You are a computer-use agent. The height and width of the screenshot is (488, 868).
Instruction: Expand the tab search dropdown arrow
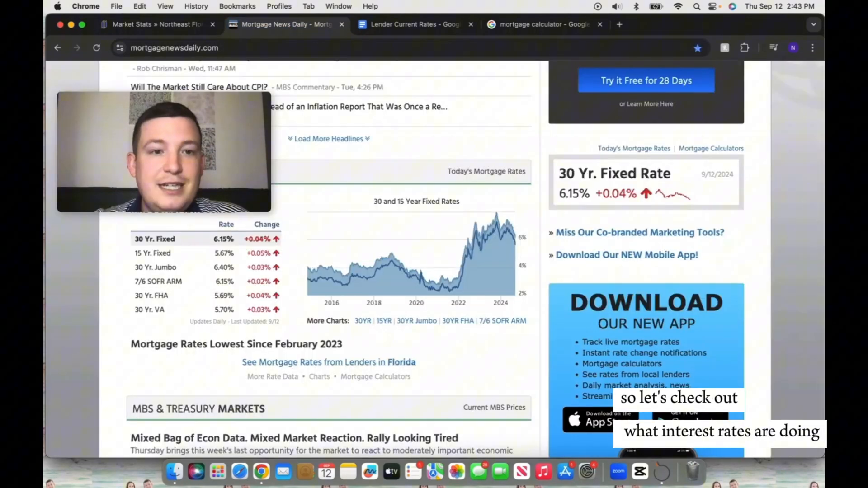tap(813, 24)
